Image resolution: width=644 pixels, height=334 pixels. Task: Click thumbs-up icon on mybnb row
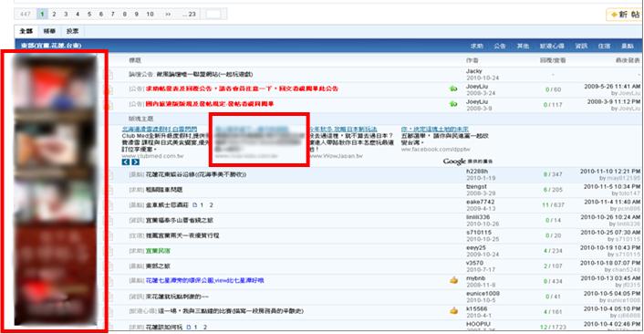(453, 280)
